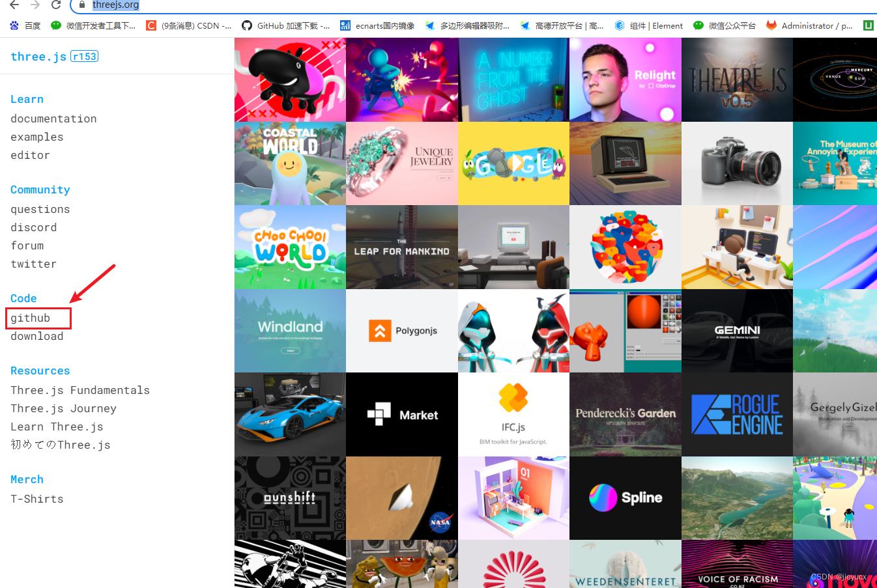The image size is (877, 588).
Task: Open the retro computer sunset thumbnail
Action: [625, 163]
